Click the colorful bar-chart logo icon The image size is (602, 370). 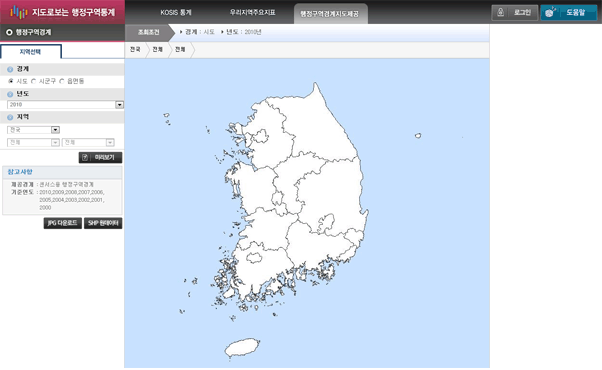(x=18, y=12)
